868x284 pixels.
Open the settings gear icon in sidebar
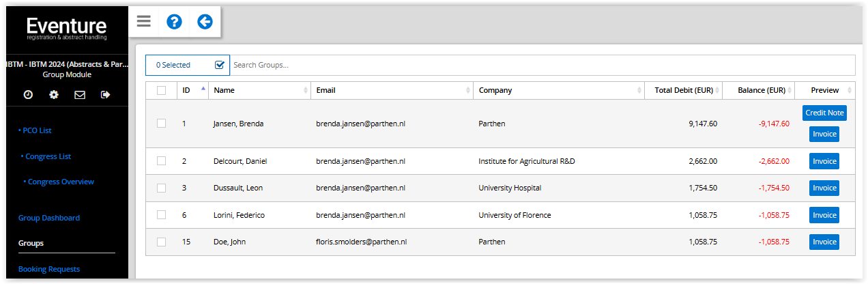pyautogui.click(x=54, y=95)
